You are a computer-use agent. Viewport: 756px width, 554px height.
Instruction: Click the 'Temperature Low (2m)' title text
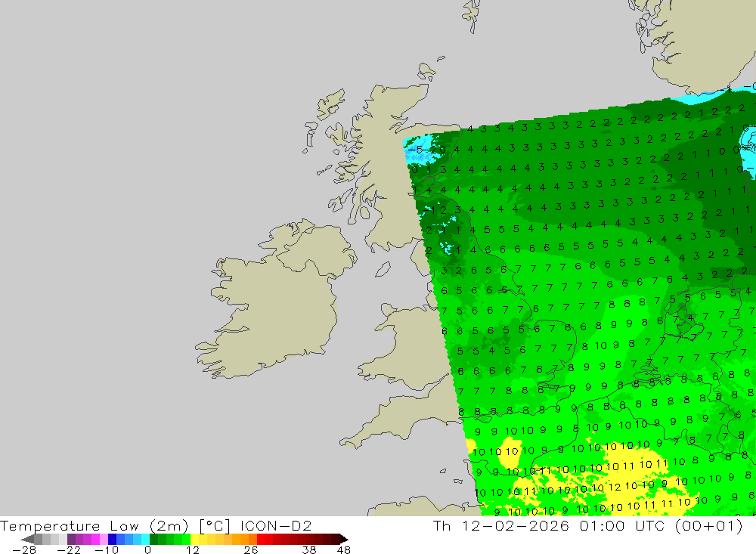94,526
